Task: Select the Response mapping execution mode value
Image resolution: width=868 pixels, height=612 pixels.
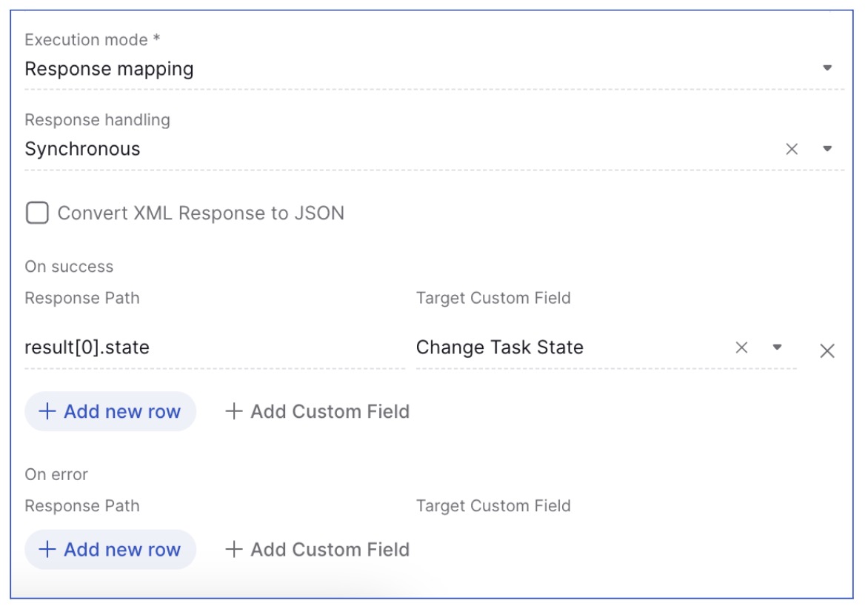Action: point(109,69)
